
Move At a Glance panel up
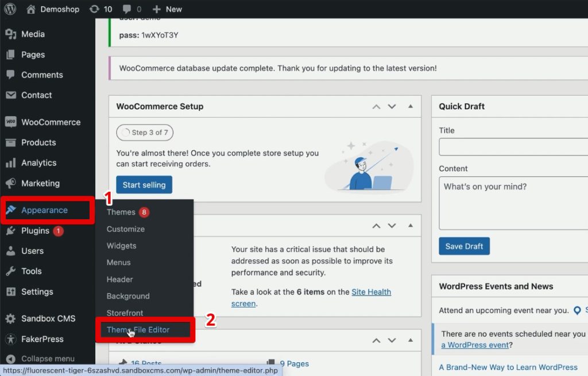coord(376,340)
